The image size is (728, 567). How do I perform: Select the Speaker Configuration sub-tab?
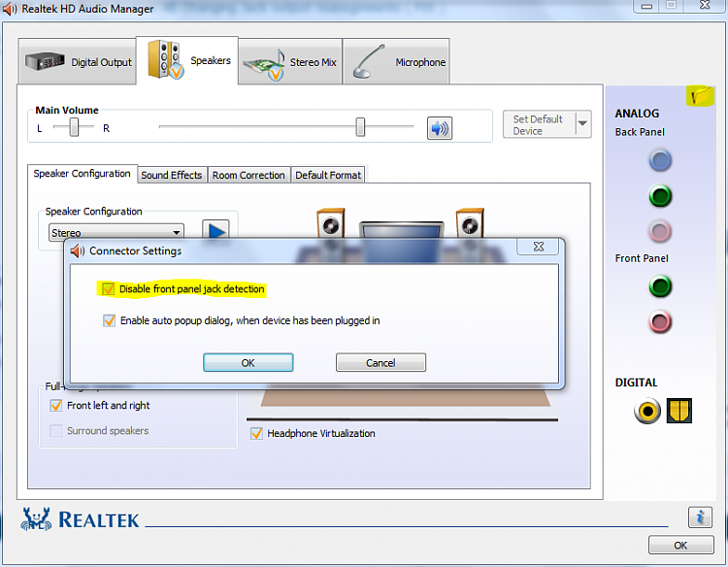click(83, 174)
